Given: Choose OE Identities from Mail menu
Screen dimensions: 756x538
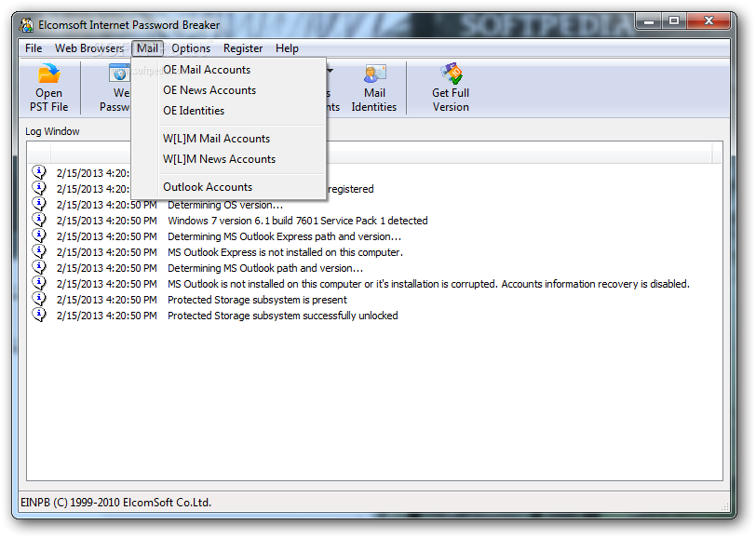Looking at the screenshot, I should point(228,111).
